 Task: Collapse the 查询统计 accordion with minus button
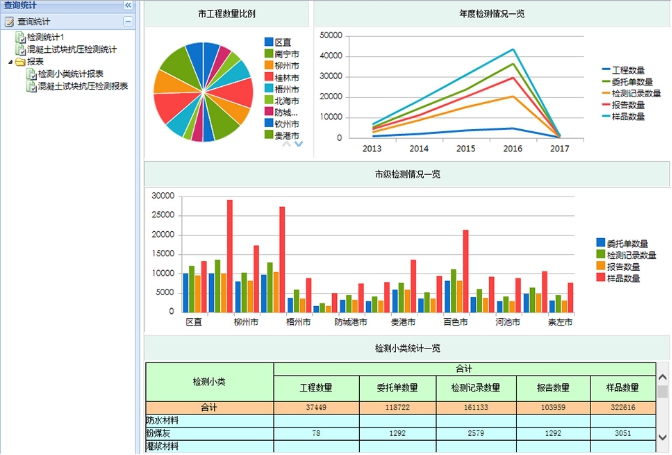128,20
